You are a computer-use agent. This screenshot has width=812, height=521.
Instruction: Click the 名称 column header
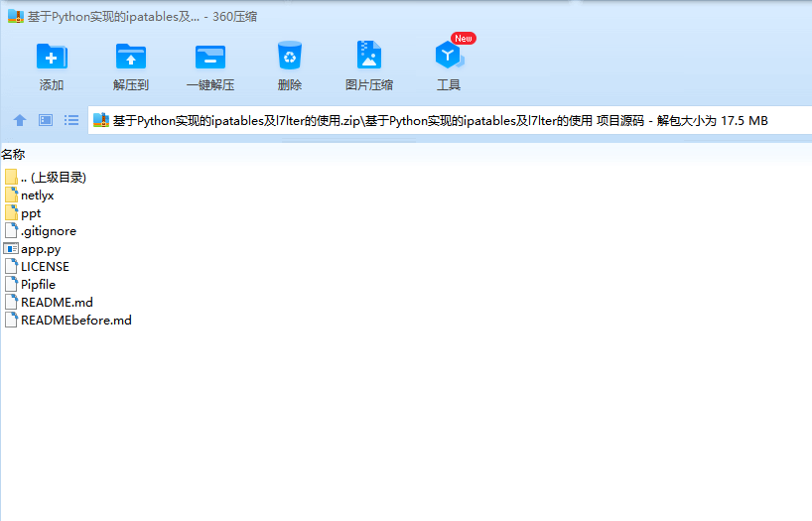click(13, 155)
